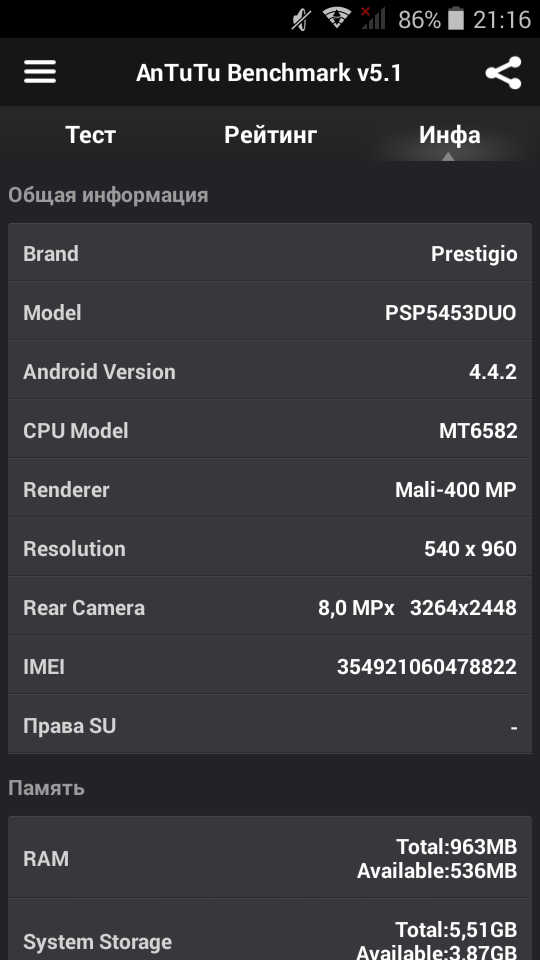The image size is (540, 960).
Task: Tap the 21:16 clock
Action: tap(501, 20)
